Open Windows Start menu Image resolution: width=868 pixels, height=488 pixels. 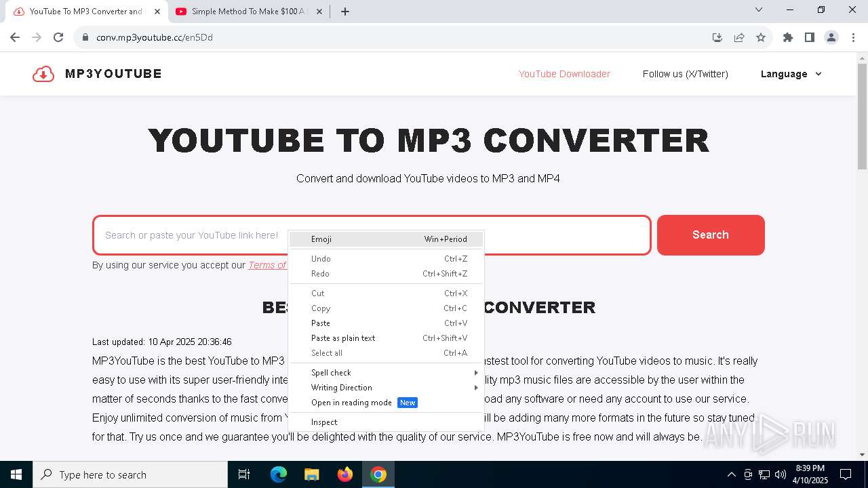point(16,474)
